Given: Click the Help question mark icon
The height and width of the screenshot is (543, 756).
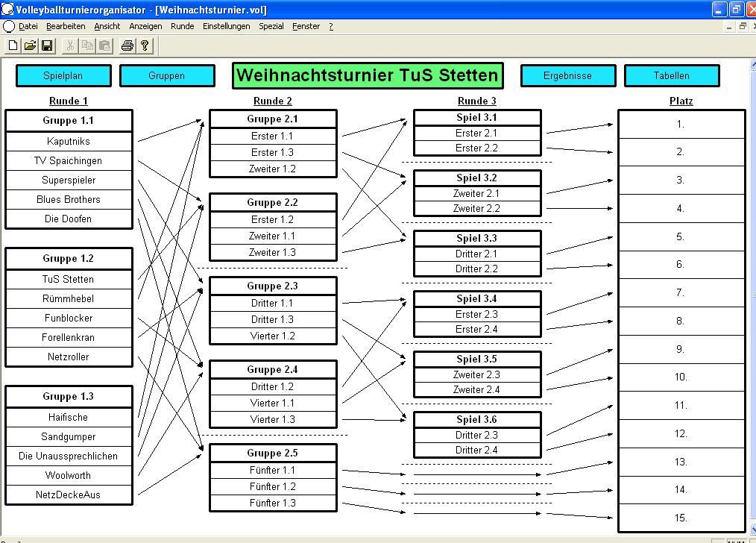Looking at the screenshot, I should click(x=145, y=46).
